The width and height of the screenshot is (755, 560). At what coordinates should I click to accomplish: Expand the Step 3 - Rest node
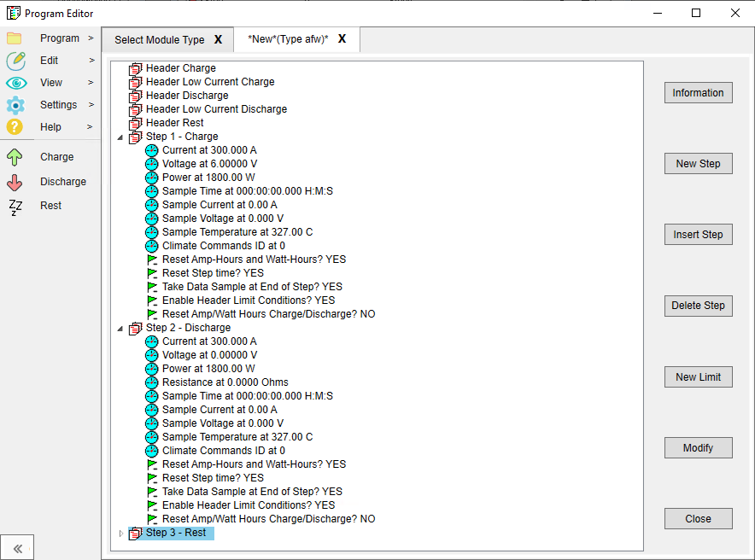120,534
